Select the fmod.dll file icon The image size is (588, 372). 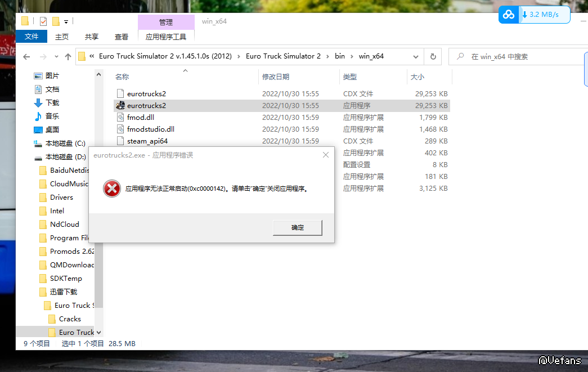tap(120, 117)
